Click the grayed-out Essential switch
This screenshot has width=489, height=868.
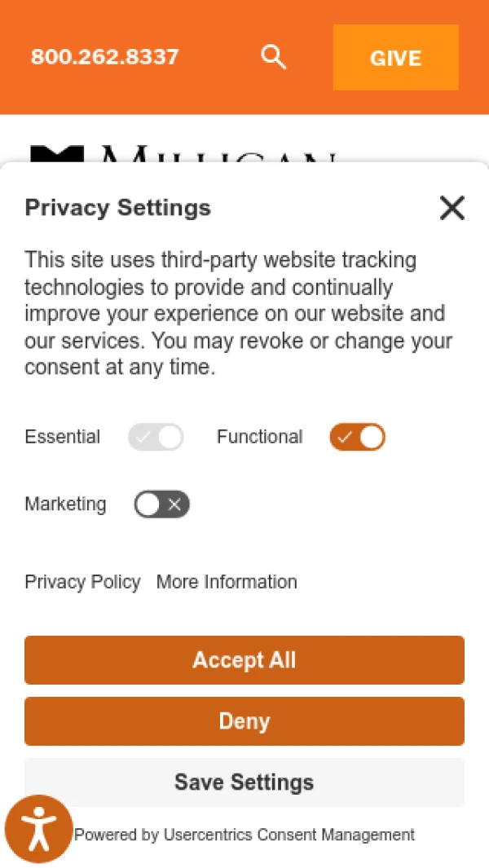pyautogui.click(x=155, y=437)
